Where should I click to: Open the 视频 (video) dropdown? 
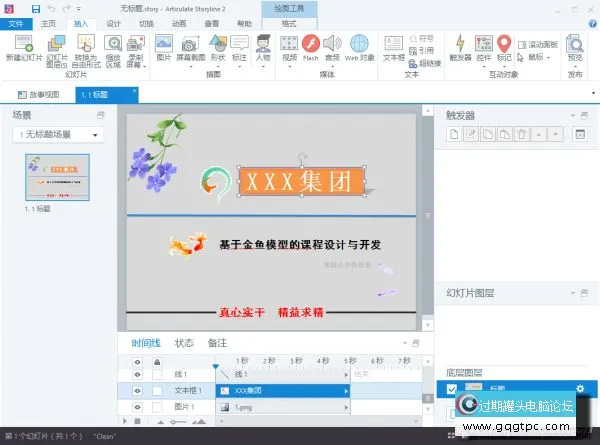pyautogui.click(x=288, y=50)
